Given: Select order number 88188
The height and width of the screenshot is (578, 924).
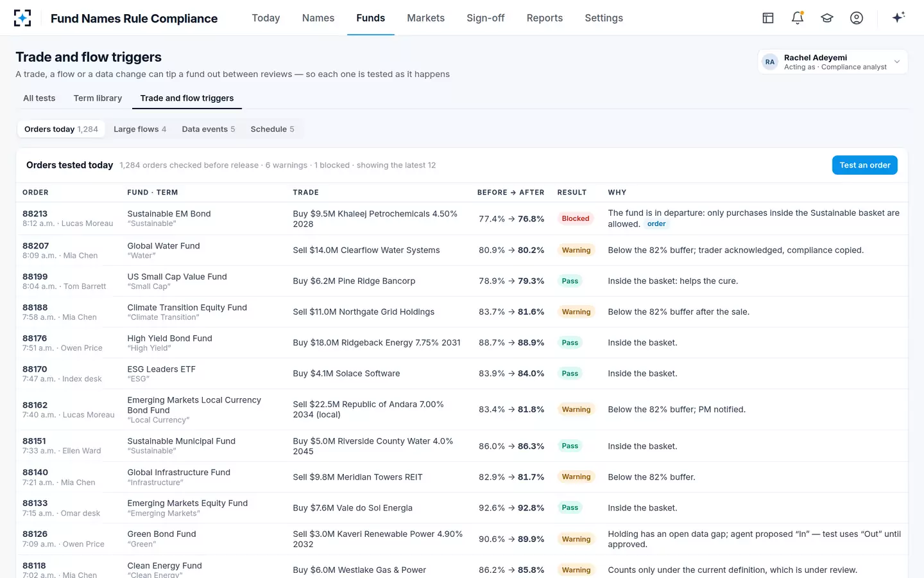Looking at the screenshot, I should coord(35,308).
